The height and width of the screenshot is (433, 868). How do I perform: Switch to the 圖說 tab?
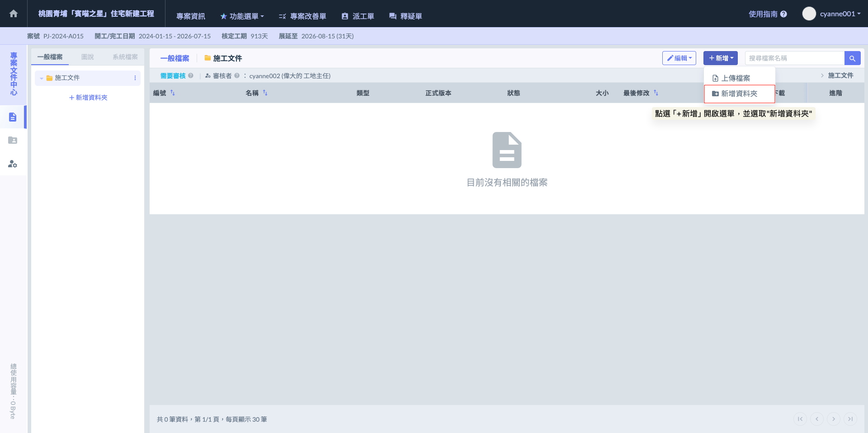(87, 57)
